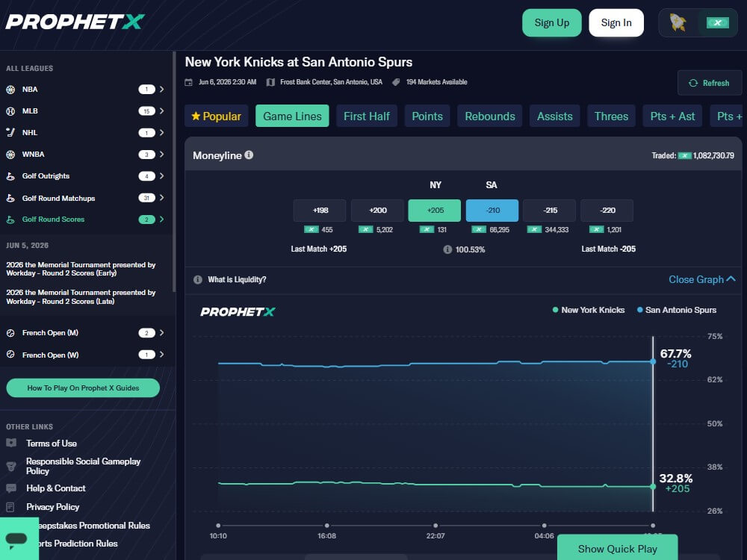Open the Terms of Use link
This screenshot has height=560, width=747.
click(x=52, y=444)
